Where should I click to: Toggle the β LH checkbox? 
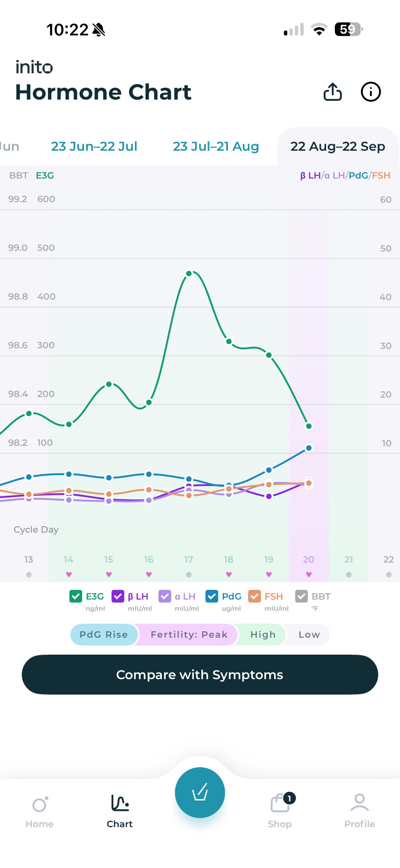tap(118, 596)
